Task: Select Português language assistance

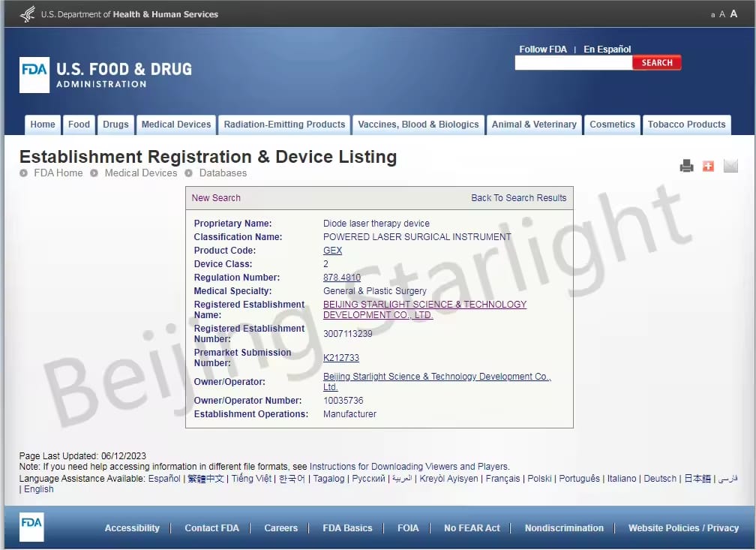Action: (x=580, y=479)
